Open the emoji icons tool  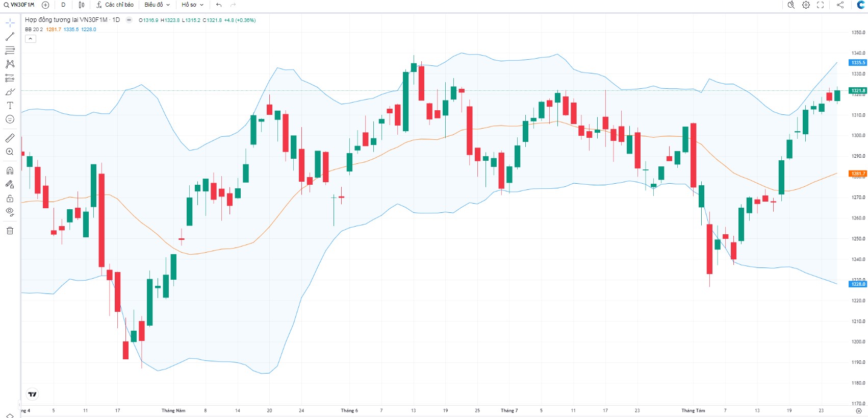10,119
